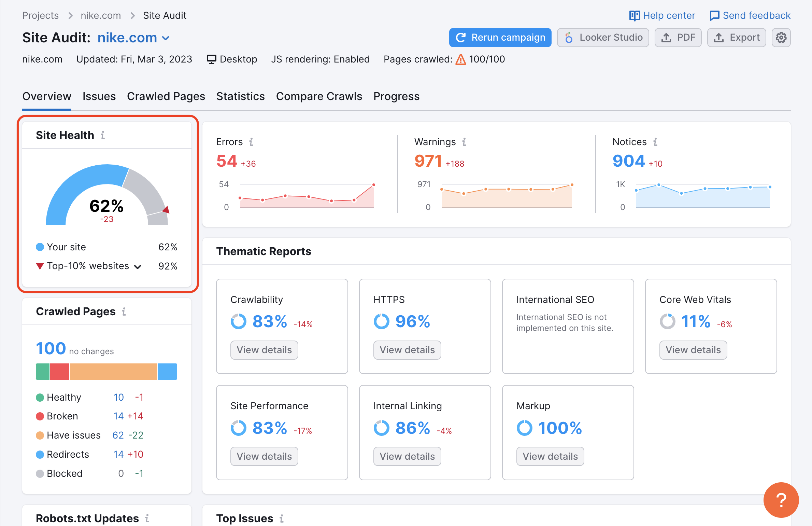View details for Core Web Vitals
Screen dimensions: 812x526
(694, 349)
